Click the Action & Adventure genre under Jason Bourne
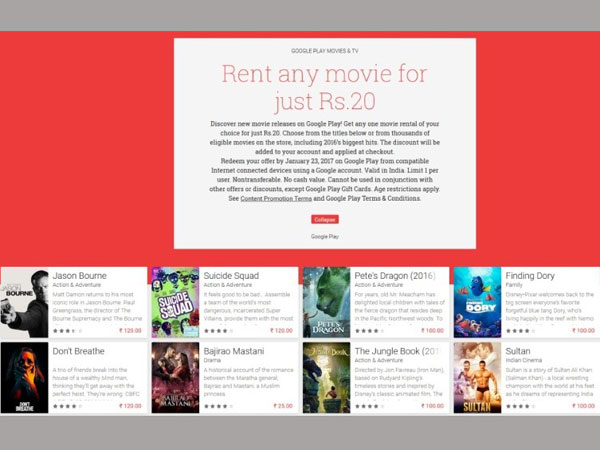The height and width of the screenshot is (450, 600). coord(77,285)
